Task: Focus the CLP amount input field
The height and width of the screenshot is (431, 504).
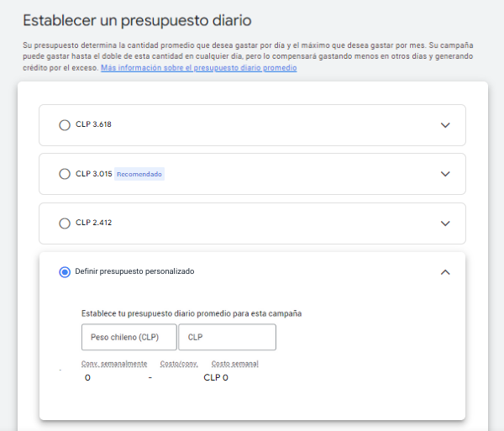Action: [x=227, y=337]
